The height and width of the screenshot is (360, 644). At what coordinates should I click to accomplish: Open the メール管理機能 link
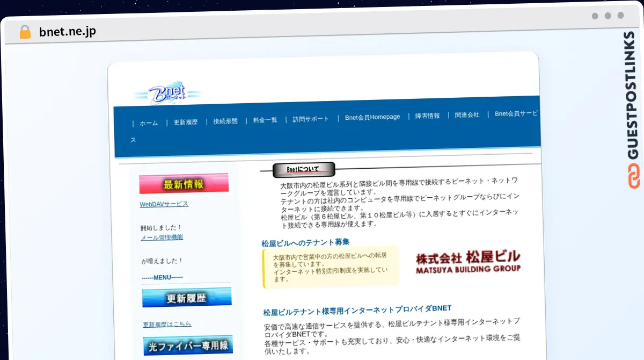click(x=162, y=237)
